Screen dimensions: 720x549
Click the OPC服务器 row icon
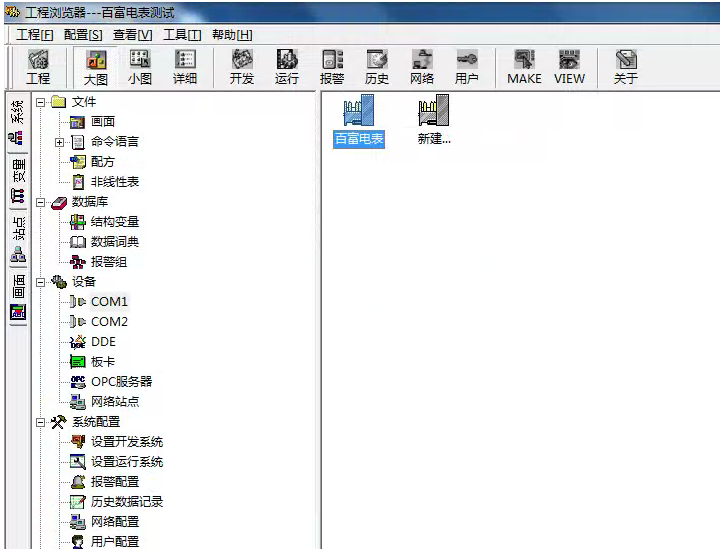click(x=78, y=382)
